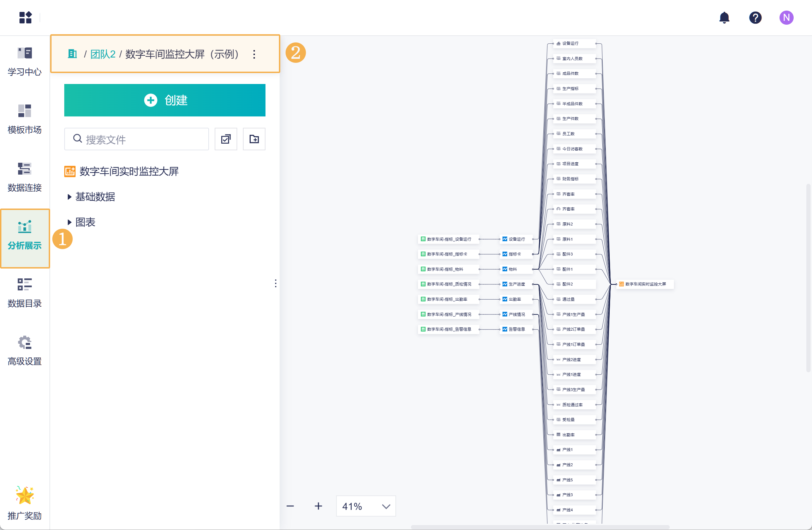The width and height of the screenshot is (812, 530).
Task: Click the zoom in plus button
Action: pyautogui.click(x=318, y=506)
